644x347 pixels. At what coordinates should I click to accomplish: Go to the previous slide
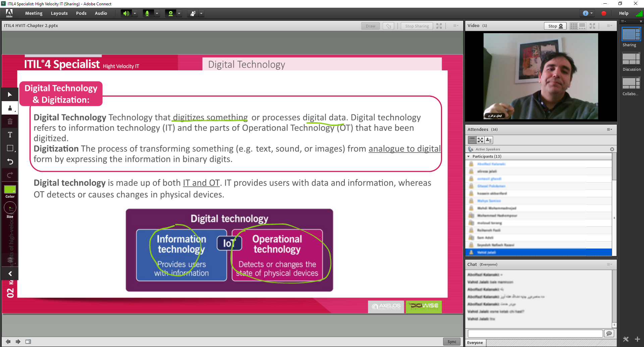[x=8, y=342]
